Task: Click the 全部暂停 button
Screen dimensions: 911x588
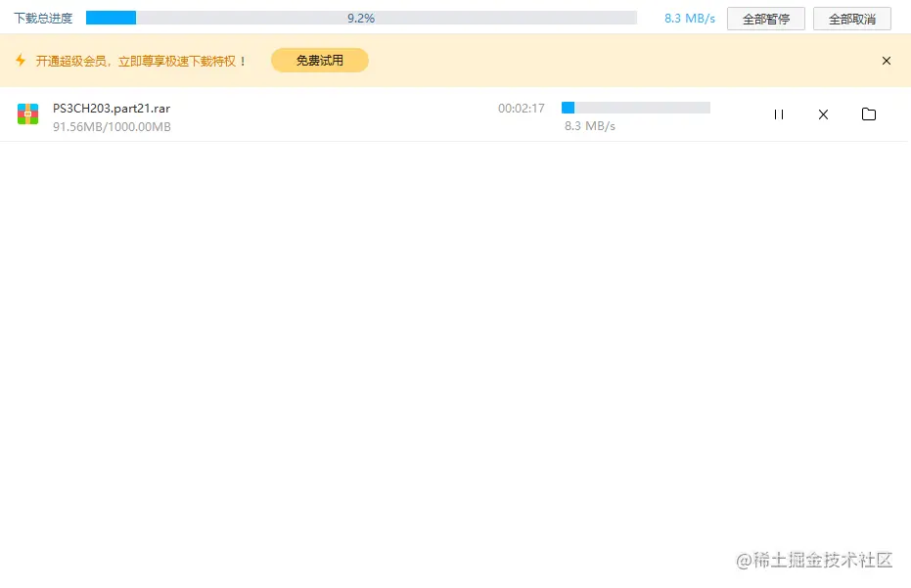Action: [766, 20]
